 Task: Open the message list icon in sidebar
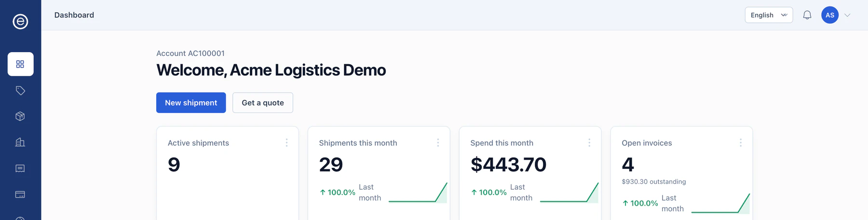pyautogui.click(x=20, y=168)
